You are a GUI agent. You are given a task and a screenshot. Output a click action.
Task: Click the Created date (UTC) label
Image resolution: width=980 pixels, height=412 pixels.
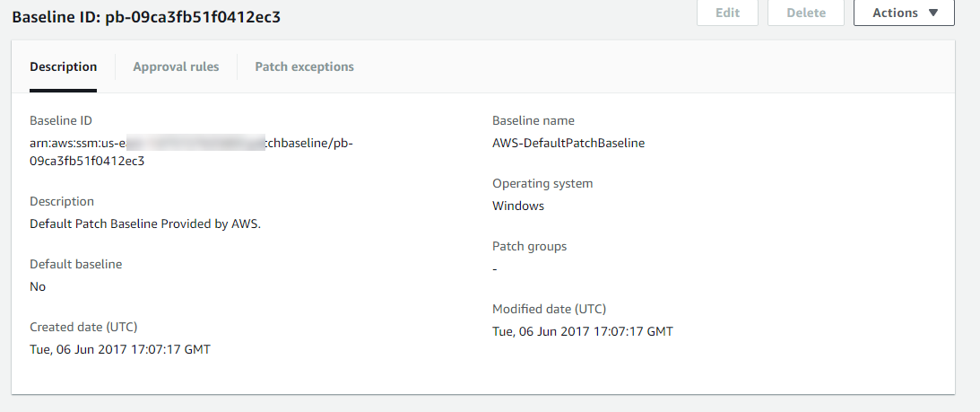click(83, 327)
